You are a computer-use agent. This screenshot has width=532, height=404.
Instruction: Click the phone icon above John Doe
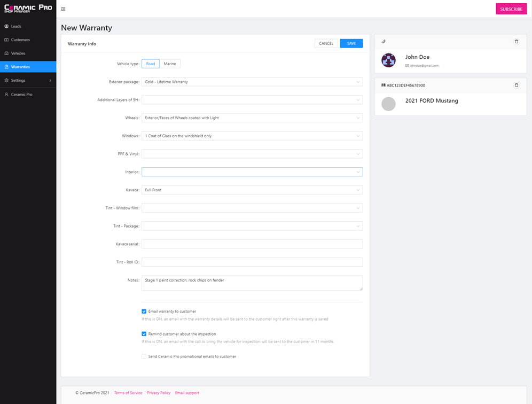384,42
